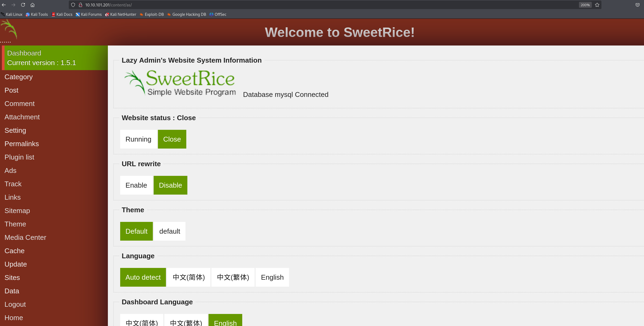Select English site language option
Viewport: 644px width, 326px height.
pos(272,277)
